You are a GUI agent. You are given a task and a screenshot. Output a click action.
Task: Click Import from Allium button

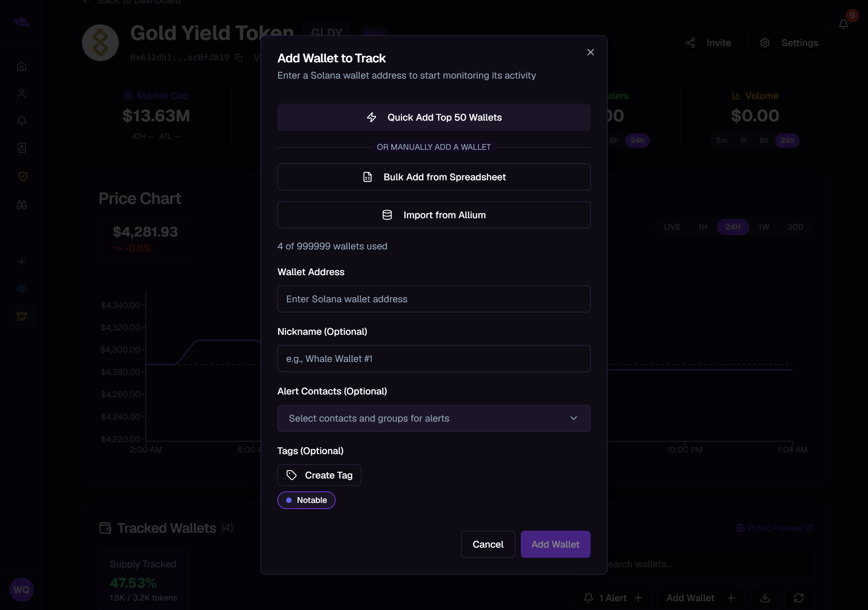[x=434, y=215]
